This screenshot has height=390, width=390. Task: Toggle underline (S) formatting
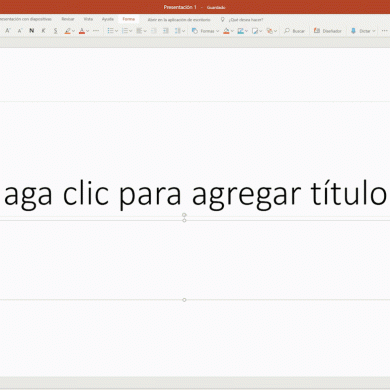pos(55,31)
